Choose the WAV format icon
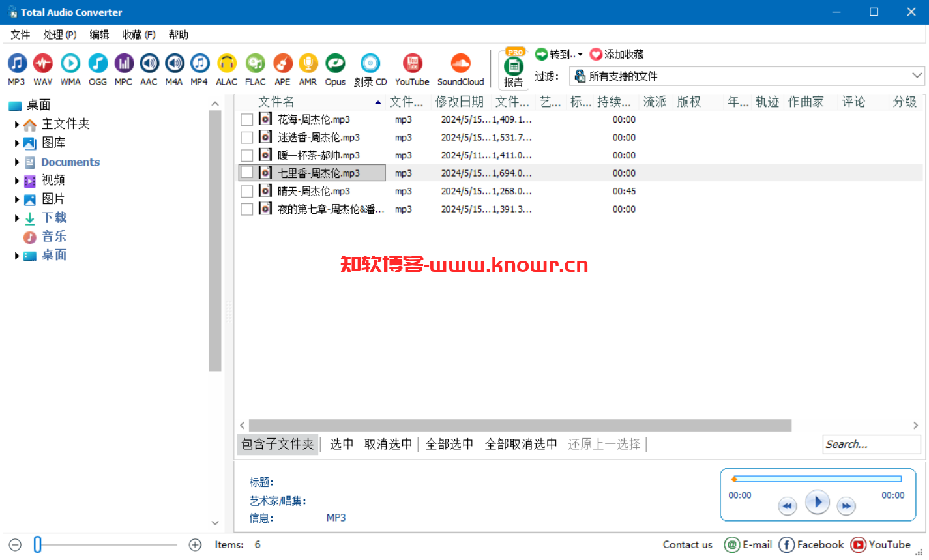This screenshot has width=929, height=560. click(x=43, y=63)
